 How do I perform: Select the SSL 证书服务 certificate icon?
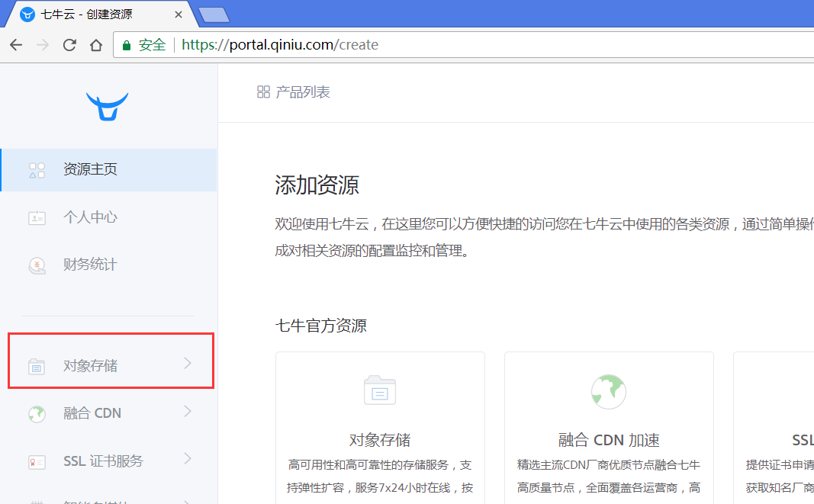tap(37, 461)
